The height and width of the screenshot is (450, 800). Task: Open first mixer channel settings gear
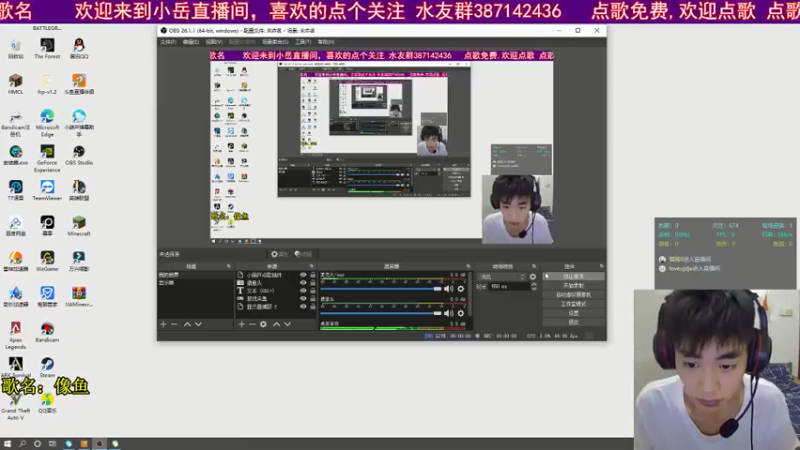click(x=461, y=289)
